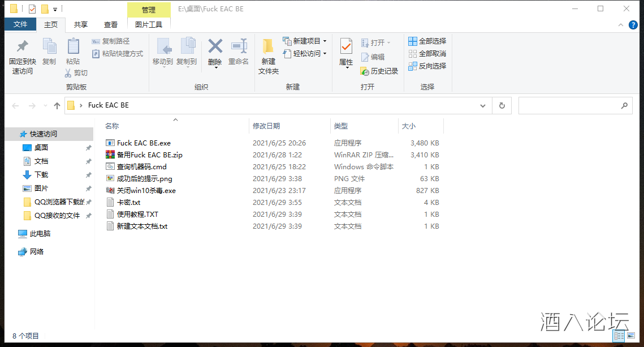Click the Rename (重命名) icon
644x347 pixels.
pos(239,46)
